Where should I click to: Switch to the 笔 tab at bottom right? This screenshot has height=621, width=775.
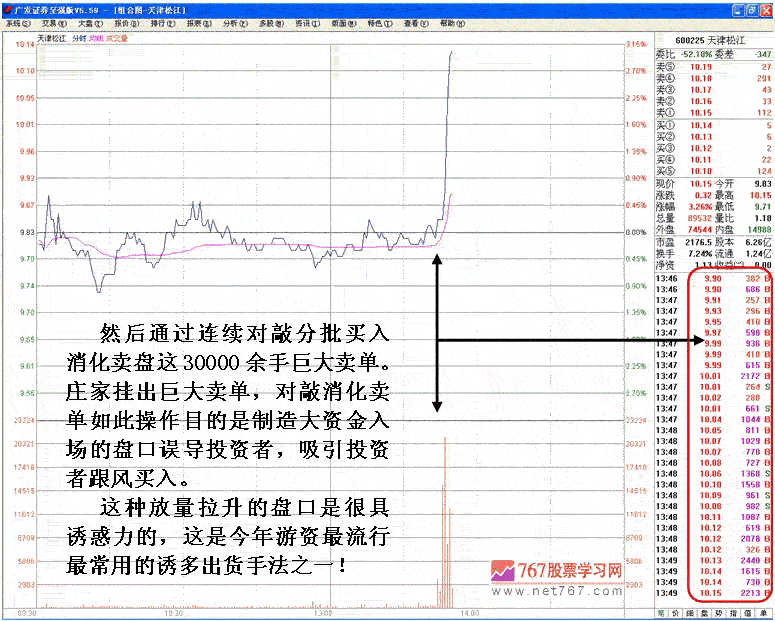pos(662,612)
